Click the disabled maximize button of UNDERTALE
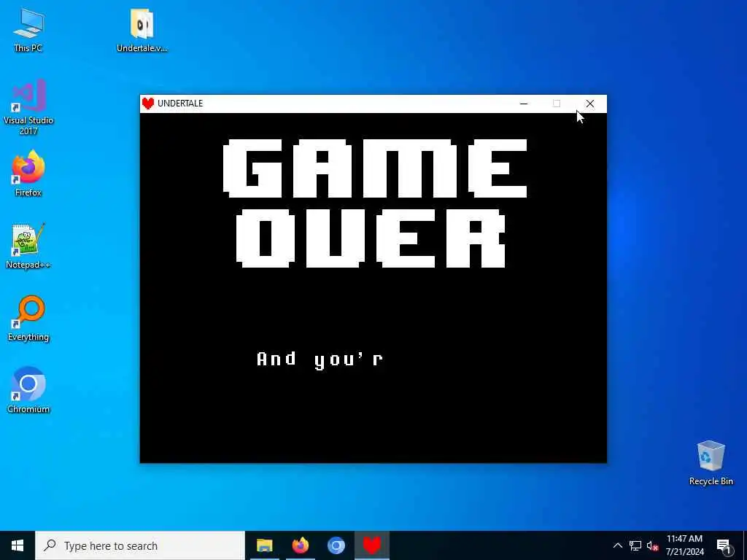 click(557, 104)
